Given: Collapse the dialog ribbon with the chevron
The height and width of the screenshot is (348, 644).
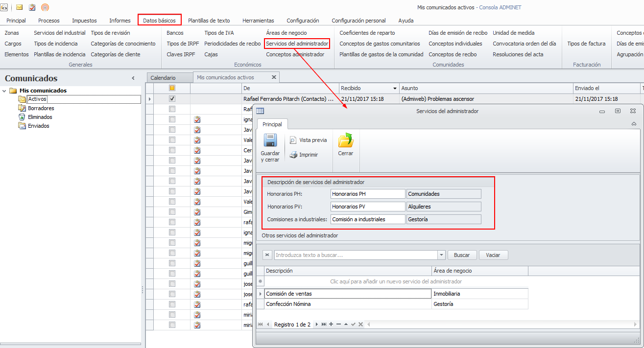Looking at the screenshot, I should click(x=634, y=124).
